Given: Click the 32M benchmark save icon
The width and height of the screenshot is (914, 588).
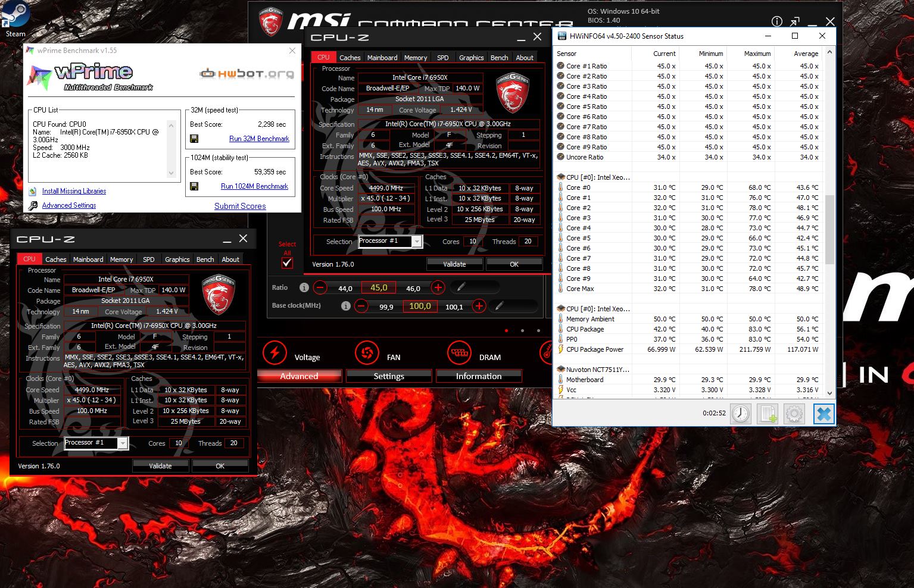Looking at the screenshot, I should (194, 139).
